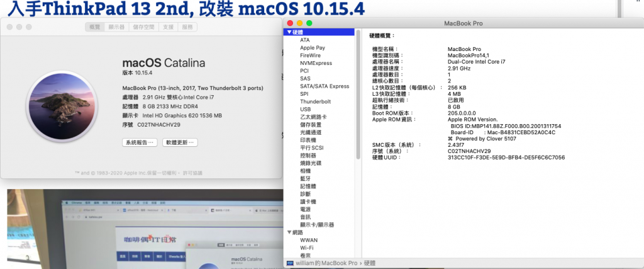Select 控制器 in the sidebar
The width and height of the screenshot is (644, 269).
(308, 155)
